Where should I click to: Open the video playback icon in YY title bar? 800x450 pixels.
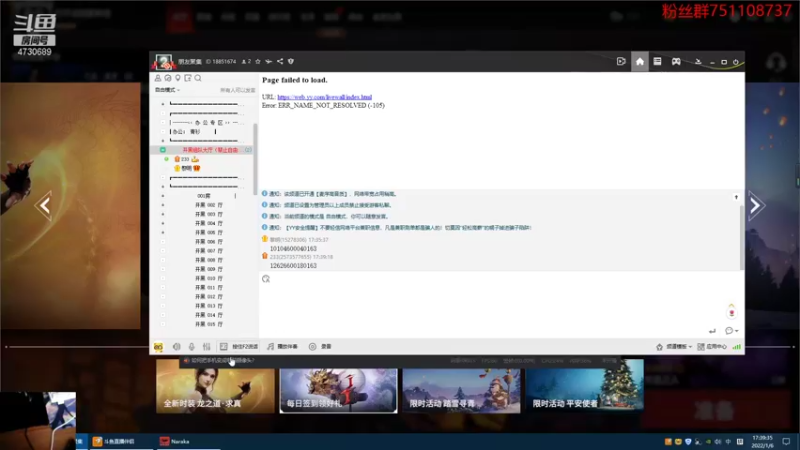[x=621, y=62]
